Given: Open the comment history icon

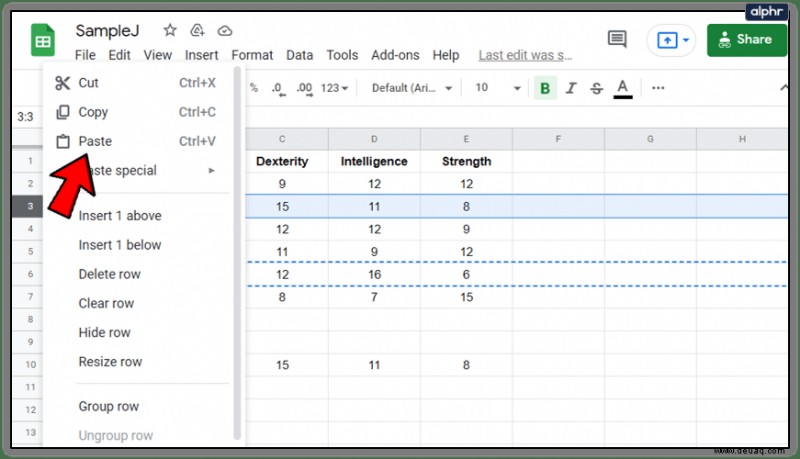Looking at the screenshot, I should pyautogui.click(x=617, y=39).
